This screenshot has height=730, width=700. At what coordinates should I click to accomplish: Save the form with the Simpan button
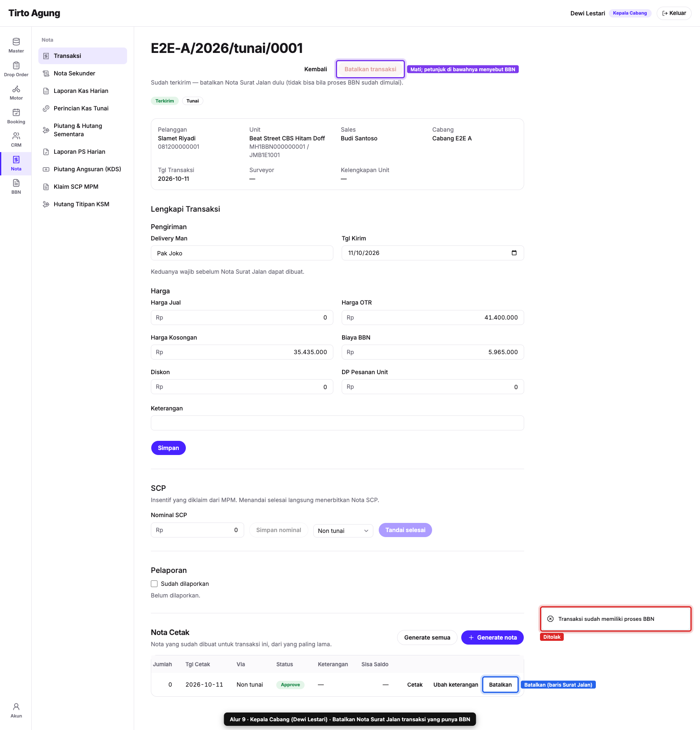[168, 448]
